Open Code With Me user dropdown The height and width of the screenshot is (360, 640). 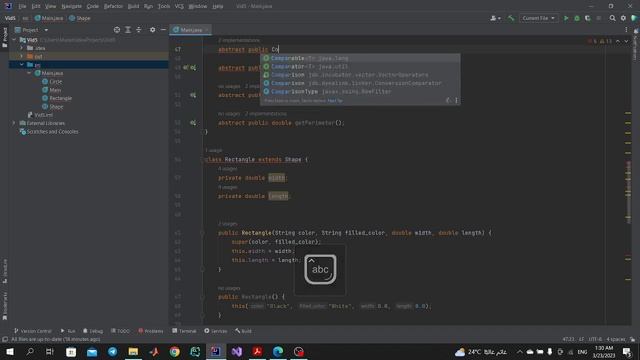coord(495,18)
